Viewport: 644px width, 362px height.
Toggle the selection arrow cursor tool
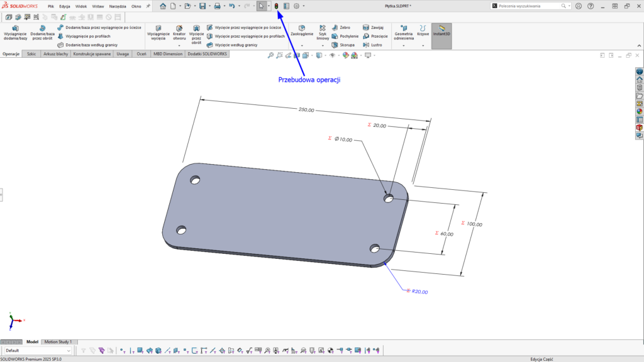click(262, 6)
